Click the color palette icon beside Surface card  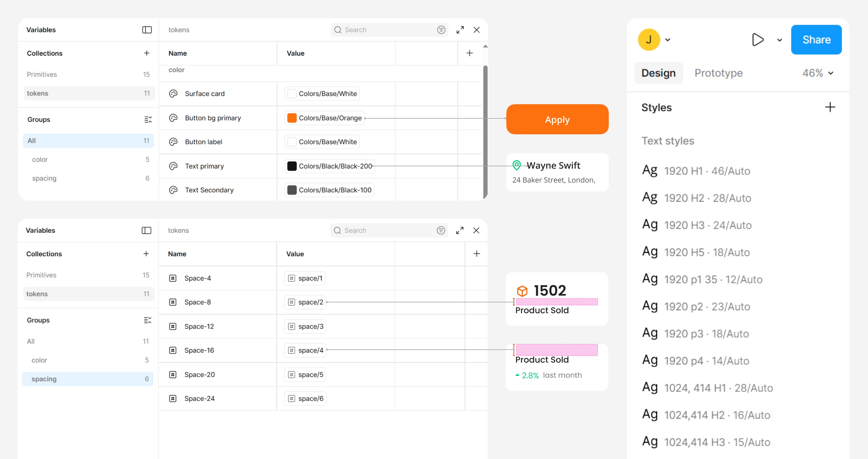173,94
